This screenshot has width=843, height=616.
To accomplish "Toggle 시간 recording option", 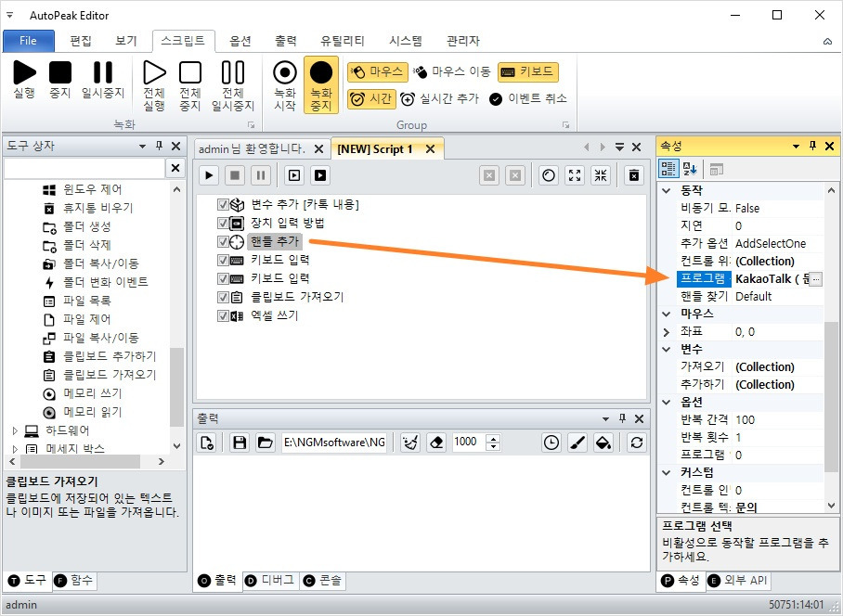I will click(x=371, y=99).
